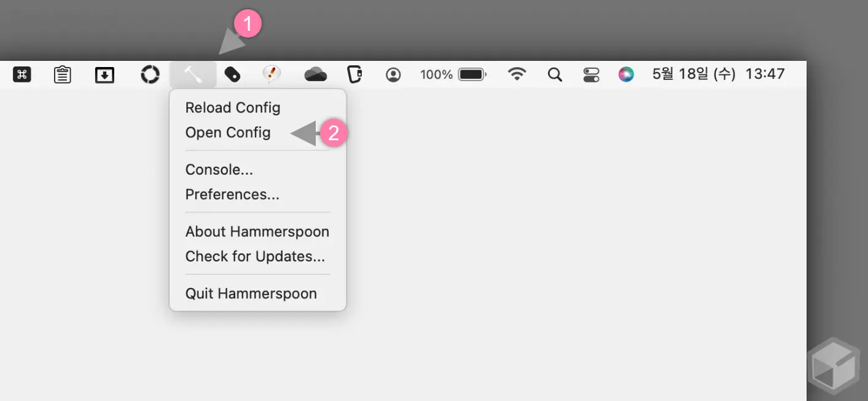Click the exclamation speech bubble icon

click(272, 74)
